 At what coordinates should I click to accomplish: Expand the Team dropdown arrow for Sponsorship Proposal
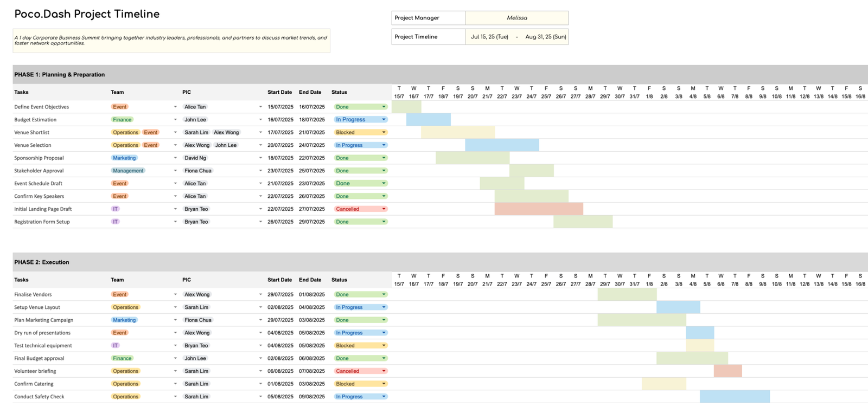[x=175, y=158]
